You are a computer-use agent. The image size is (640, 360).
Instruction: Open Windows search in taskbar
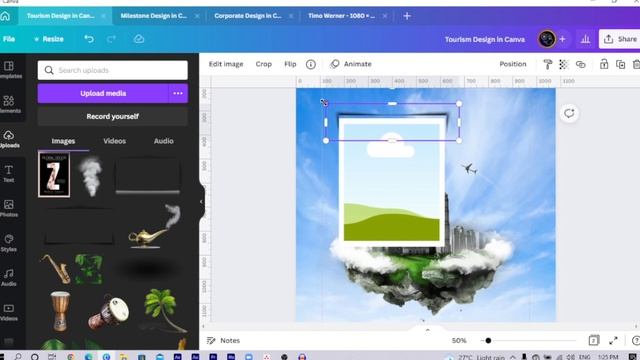click(18, 357)
